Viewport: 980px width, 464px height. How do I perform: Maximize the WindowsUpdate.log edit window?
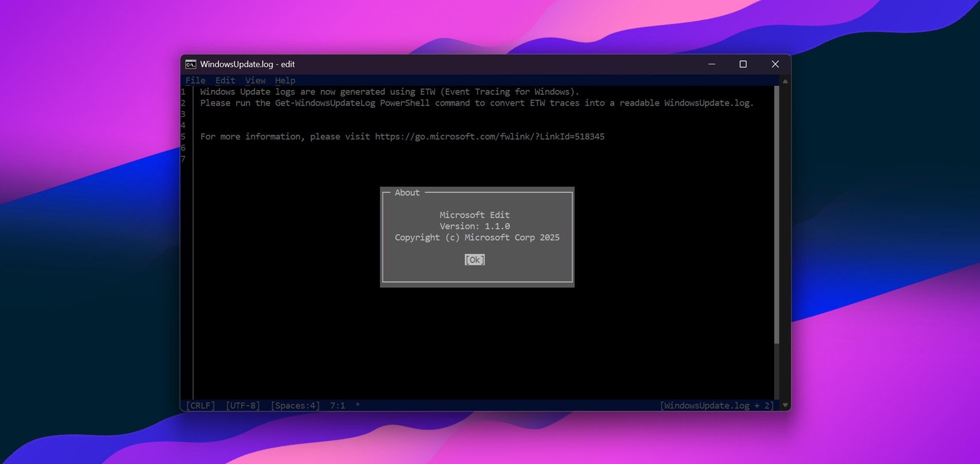point(743,64)
